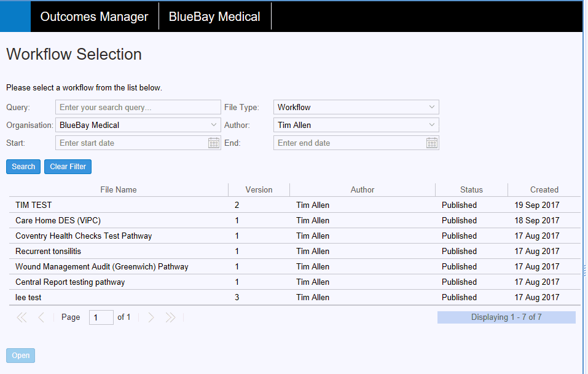Viewport: 588px width, 374px height.
Task: Click the Query search input field
Action: tap(138, 107)
